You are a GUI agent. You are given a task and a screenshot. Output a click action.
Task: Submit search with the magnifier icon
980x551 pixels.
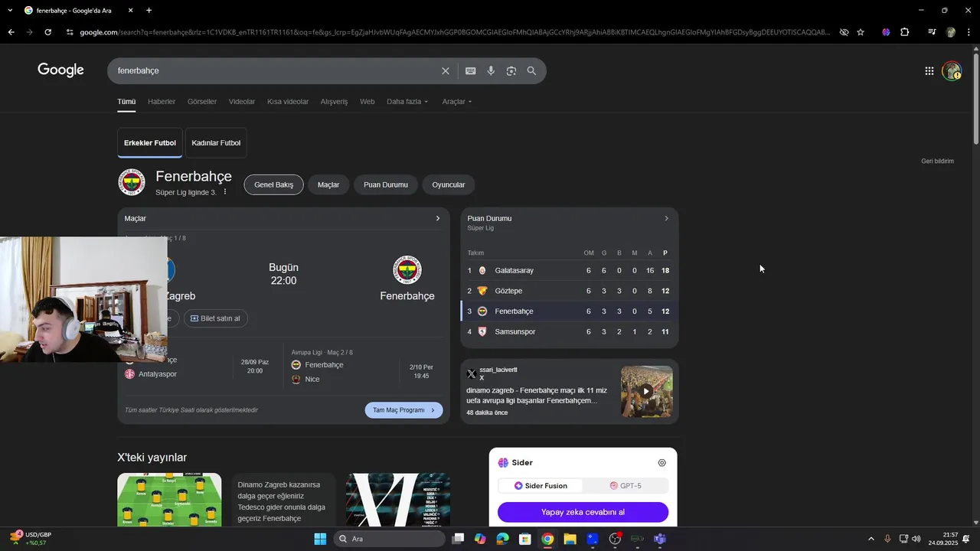click(531, 70)
